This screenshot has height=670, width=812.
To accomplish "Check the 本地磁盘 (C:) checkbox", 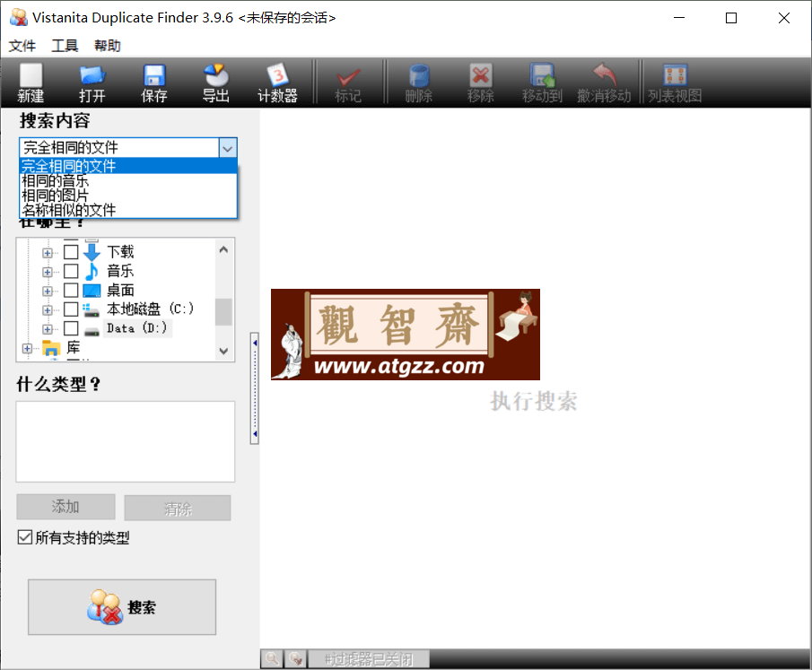I will pyautogui.click(x=71, y=309).
